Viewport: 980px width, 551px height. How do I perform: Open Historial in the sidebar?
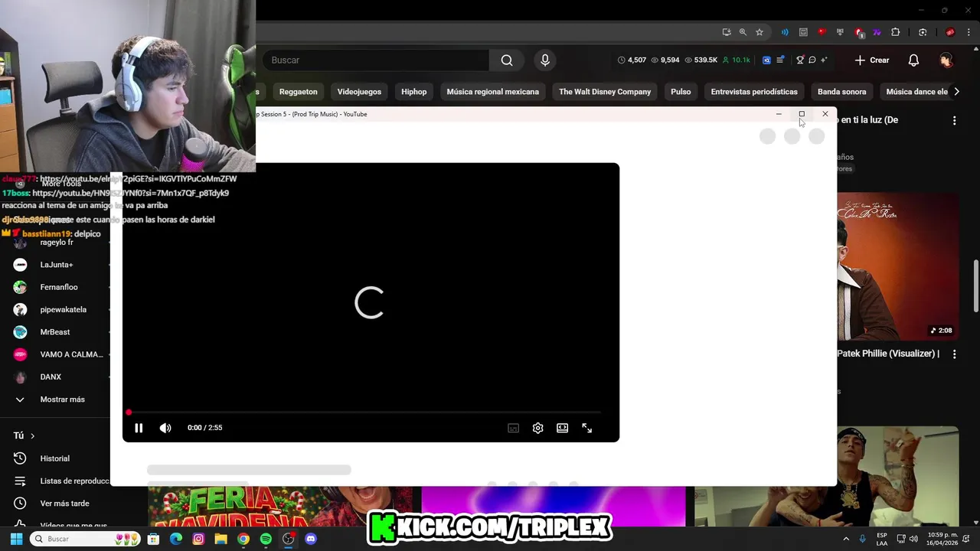tap(55, 458)
